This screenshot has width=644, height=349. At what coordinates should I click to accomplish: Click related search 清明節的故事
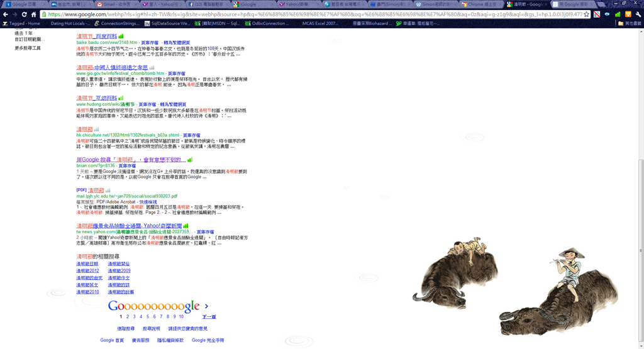(x=121, y=292)
